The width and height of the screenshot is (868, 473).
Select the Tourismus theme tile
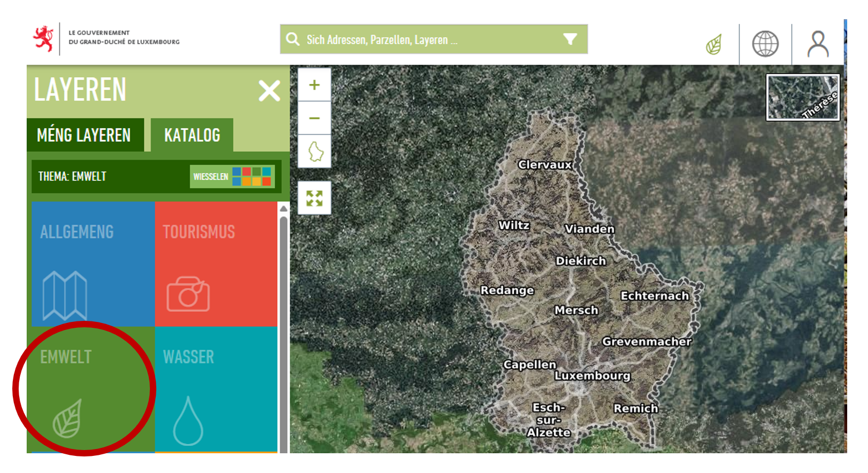tap(216, 264)
